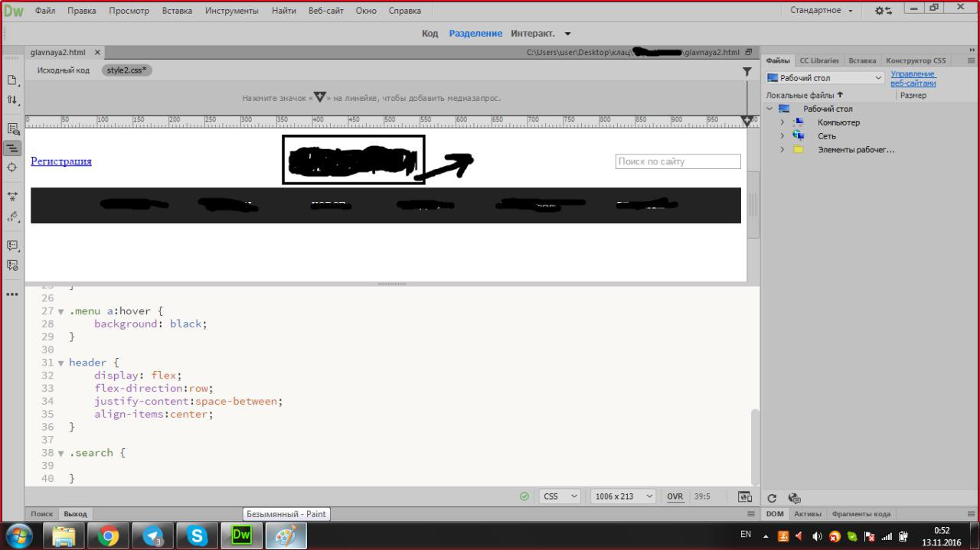Image resolution: width=980 pixels, height=550 pixels.
Task: Select the style2.css* related file
Action: pyautogui.click(x=127, y=70)
